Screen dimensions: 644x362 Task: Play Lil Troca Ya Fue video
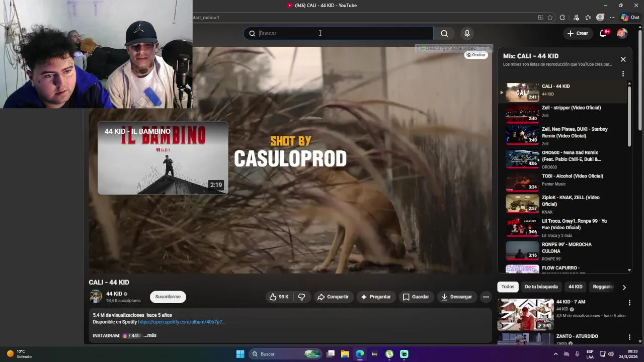tap(562, 228)
